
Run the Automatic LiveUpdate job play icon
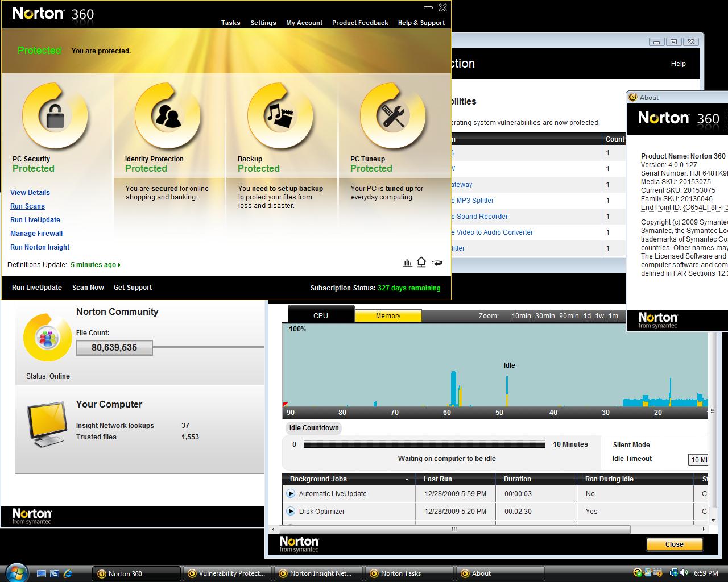coord(291,494)
